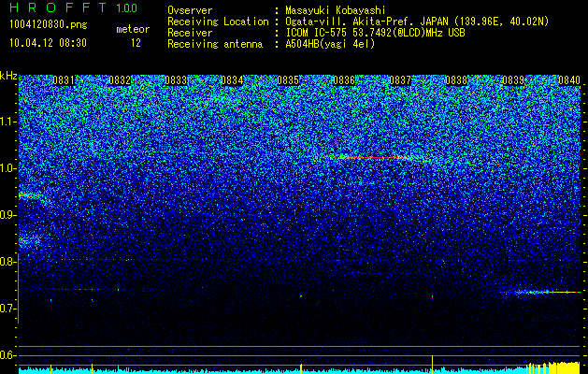Image resolution: width=588 pixels, height=374 pixels.
Task: Click the 0831 time marker
Action: pyautogui.click(x=64, y=80)
